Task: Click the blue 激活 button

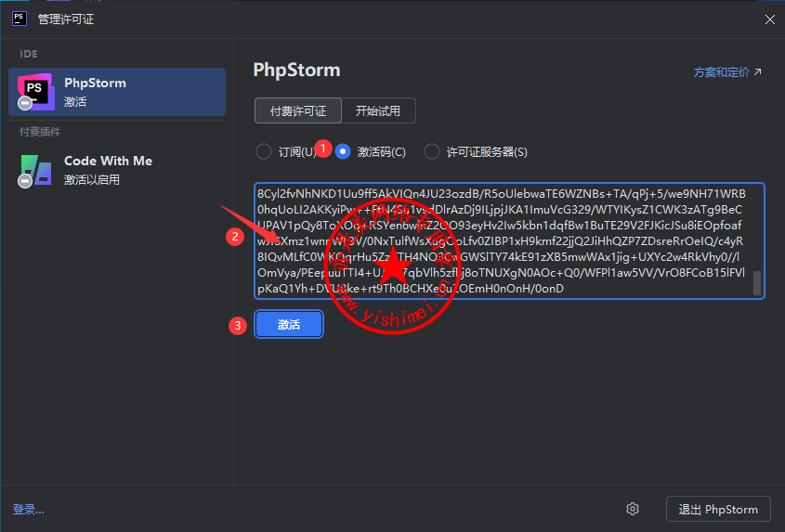Action: coord(289,324)
